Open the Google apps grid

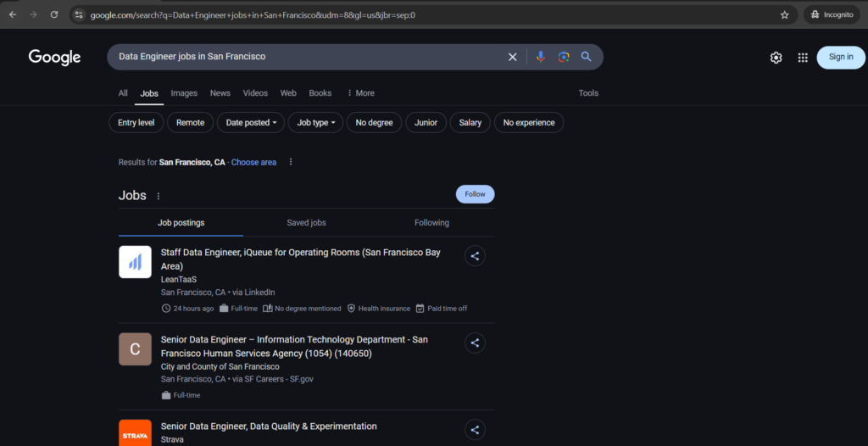tap(802, 57)
